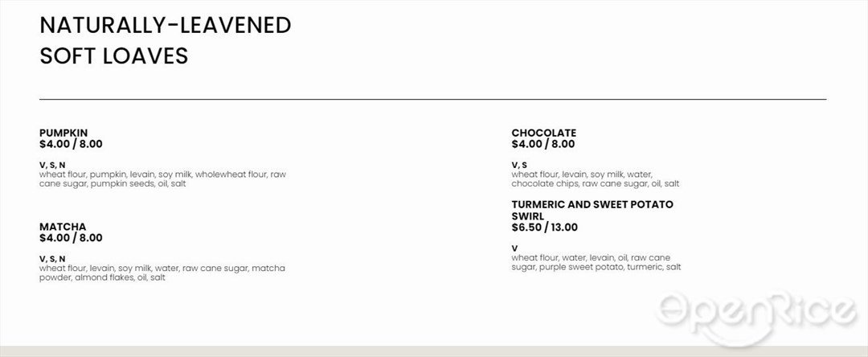
Task: Click the Chocolate ingredients description text
Action: (x=595, y=179)
